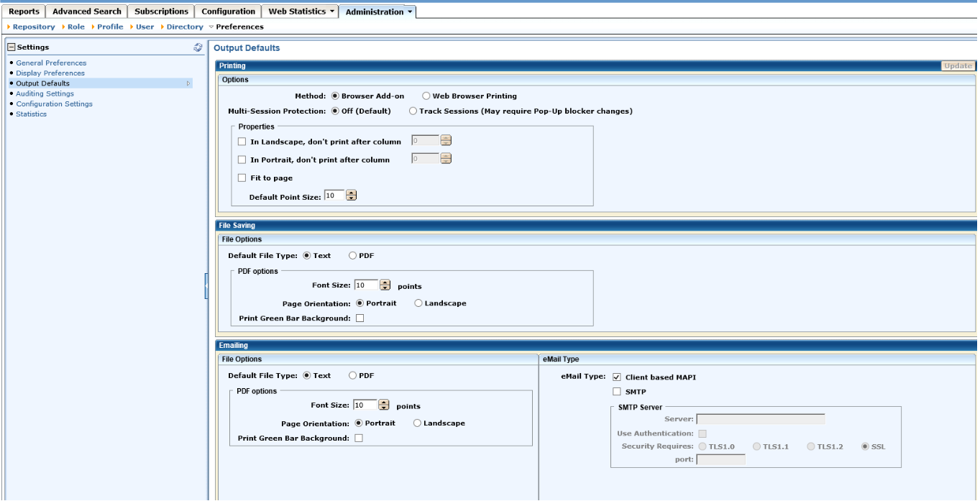The image size is (980, 501).
Task: Click the left panel splitter collapse handle
Action: pos(206,285)
